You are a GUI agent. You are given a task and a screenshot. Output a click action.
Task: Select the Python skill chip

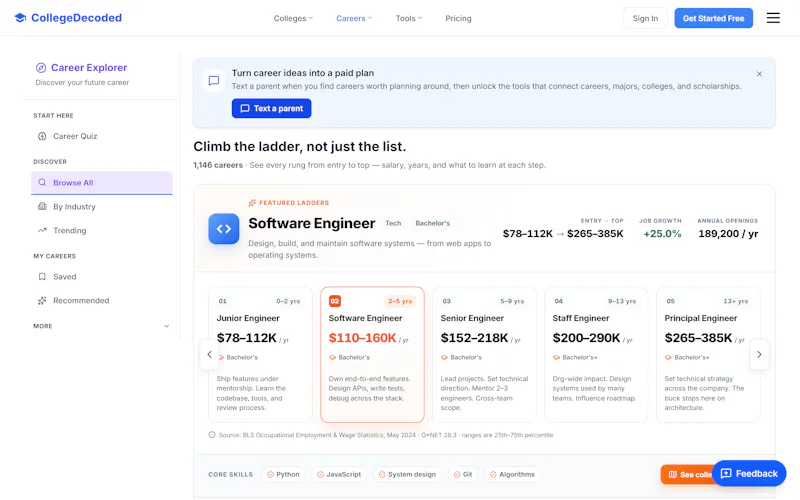pos(283,474)
